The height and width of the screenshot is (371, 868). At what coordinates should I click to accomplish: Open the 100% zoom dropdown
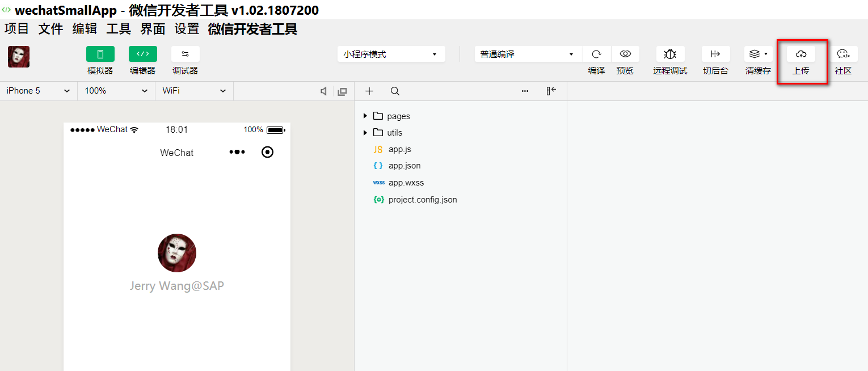tap(116, 91)
